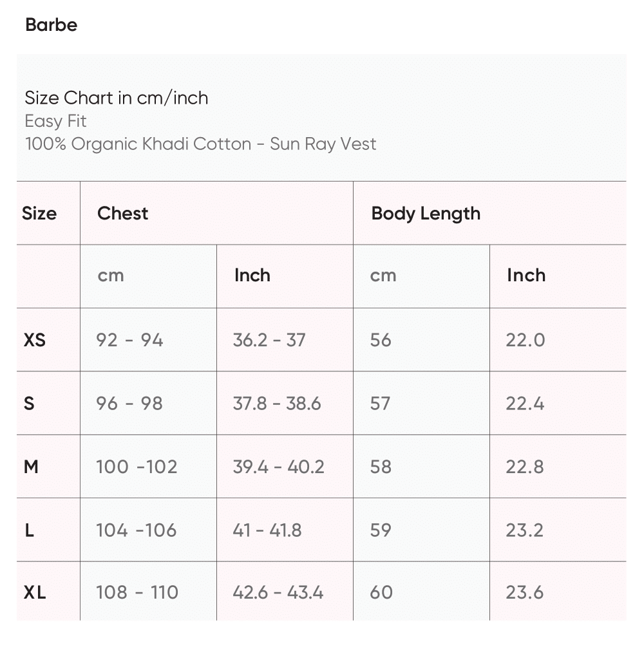Viewport: 644px width, 645px height.
Task: Click the Chest 'cm' subheader
Action: 111,276
